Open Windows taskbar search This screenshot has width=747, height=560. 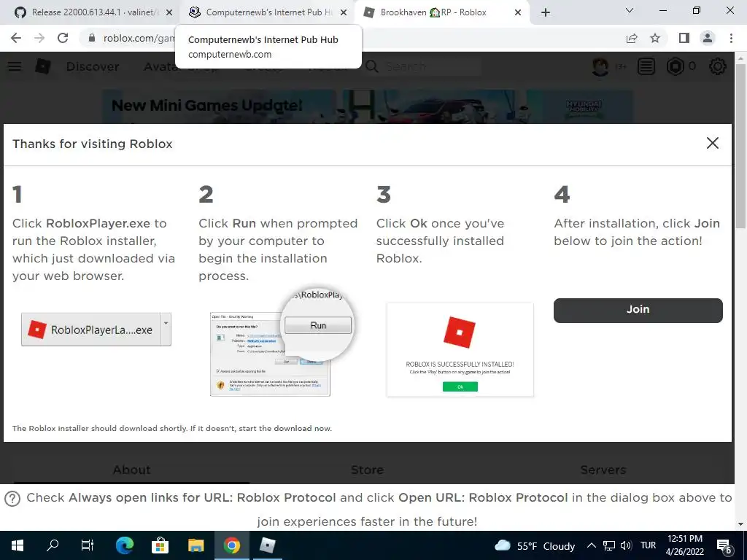click(x=53, y=545)
